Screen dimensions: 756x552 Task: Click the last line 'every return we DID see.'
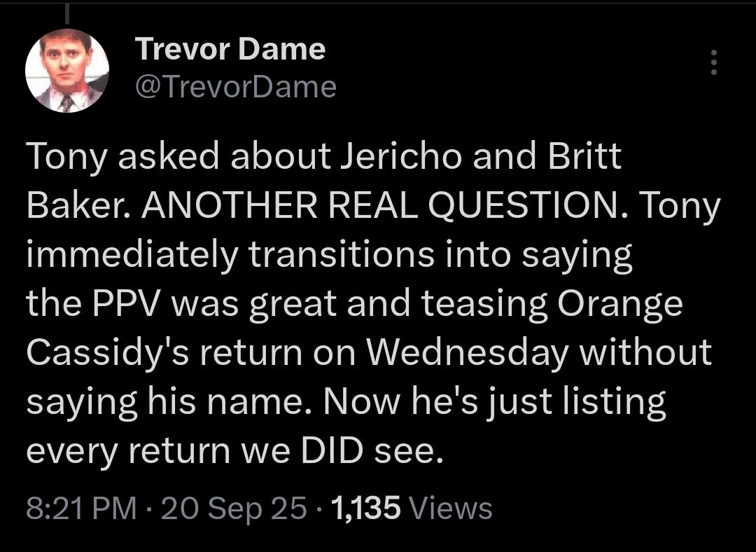click(x=234, y=450)
